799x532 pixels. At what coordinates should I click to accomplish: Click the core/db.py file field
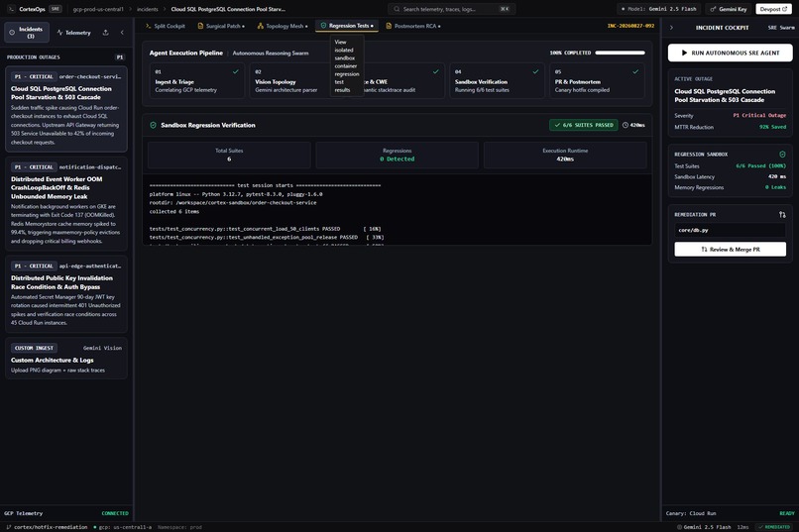[x=731, y=230]
